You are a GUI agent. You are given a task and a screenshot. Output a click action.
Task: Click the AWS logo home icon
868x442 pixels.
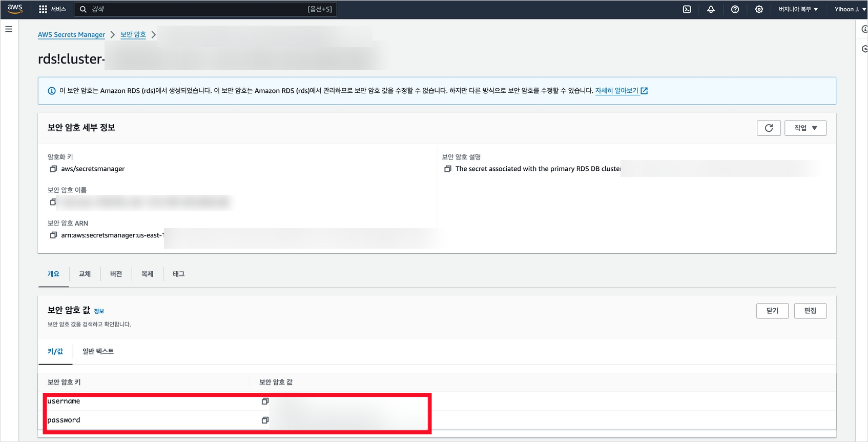point(15,9)
